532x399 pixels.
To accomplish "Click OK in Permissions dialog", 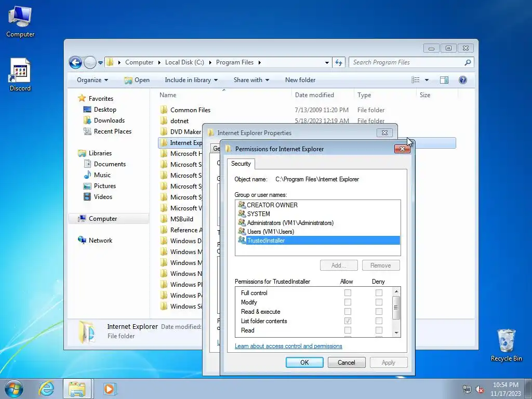I will click(x=304, y=362).
